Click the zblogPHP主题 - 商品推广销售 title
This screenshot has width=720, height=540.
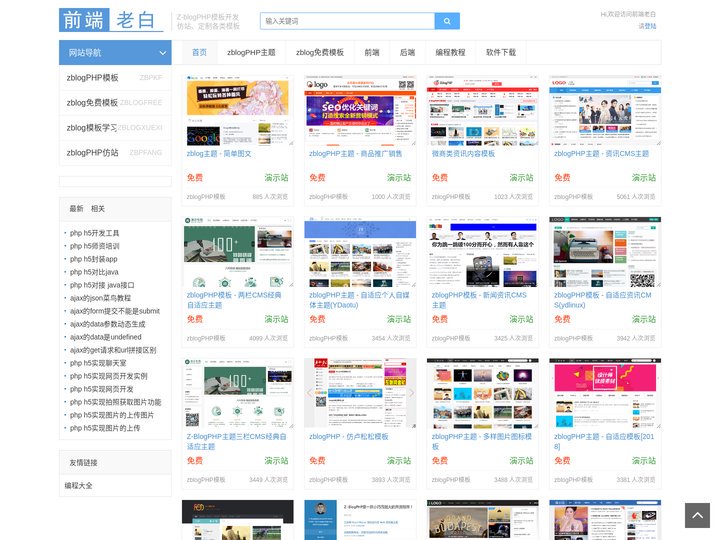[355, 154]
